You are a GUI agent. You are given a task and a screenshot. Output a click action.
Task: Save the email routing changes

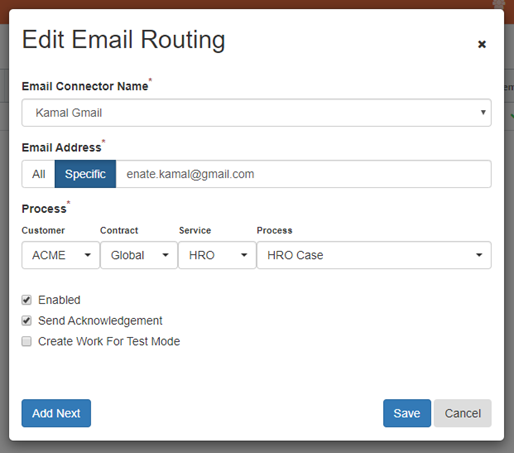coord(407,413)
